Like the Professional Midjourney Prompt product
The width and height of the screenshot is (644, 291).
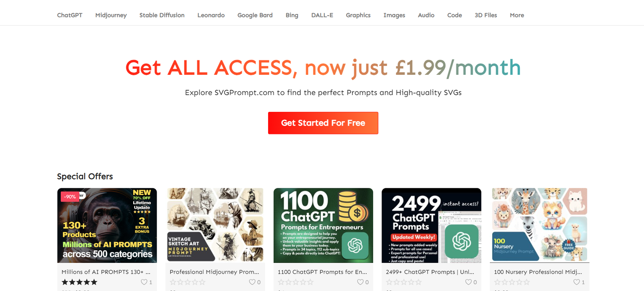pos(252,282)
